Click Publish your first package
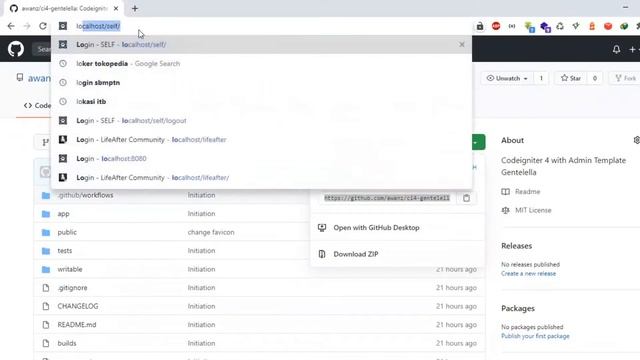Screen dimensions: 640x360 [x=535, y=336]
